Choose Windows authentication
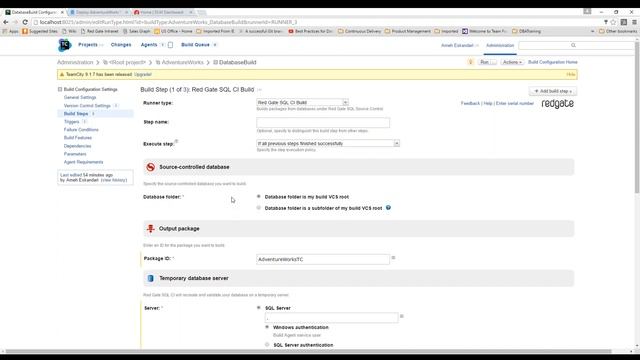640x360 pixels. coord(267,327)
